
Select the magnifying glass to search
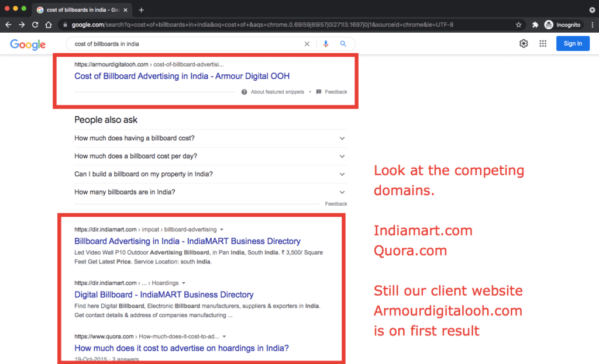343,43
